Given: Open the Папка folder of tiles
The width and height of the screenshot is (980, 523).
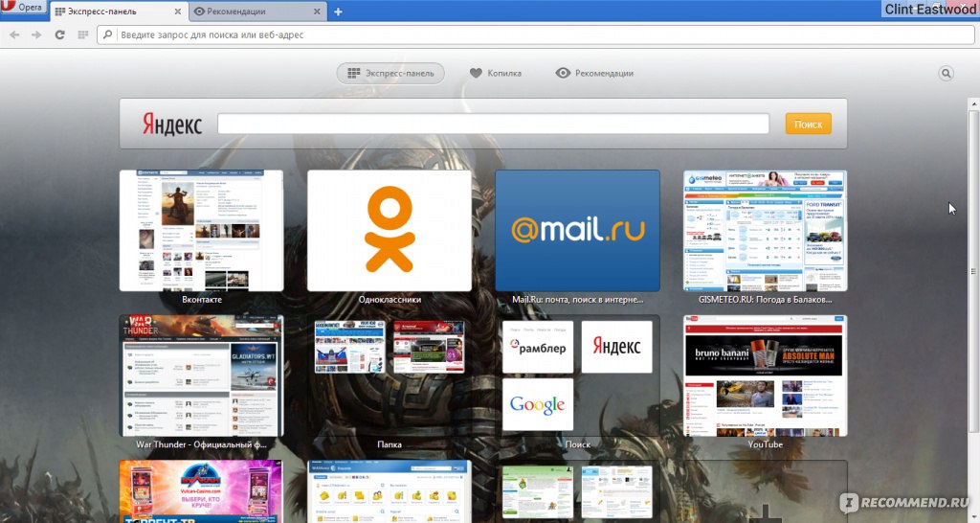Looking at the screenshot, I should coord(390,375).
